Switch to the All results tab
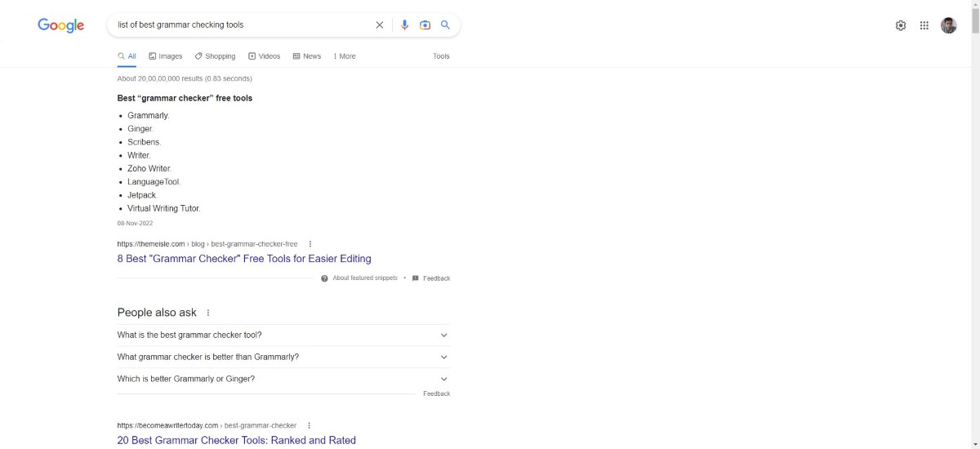The height and width of the screenshot is (449, 980). (x=127, y=56)
